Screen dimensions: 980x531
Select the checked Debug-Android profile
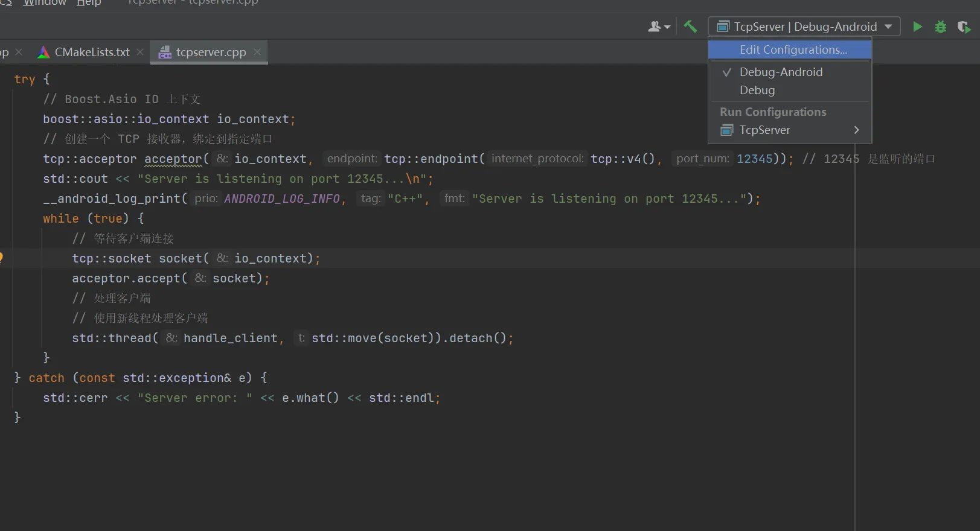[x=781, y=72]
